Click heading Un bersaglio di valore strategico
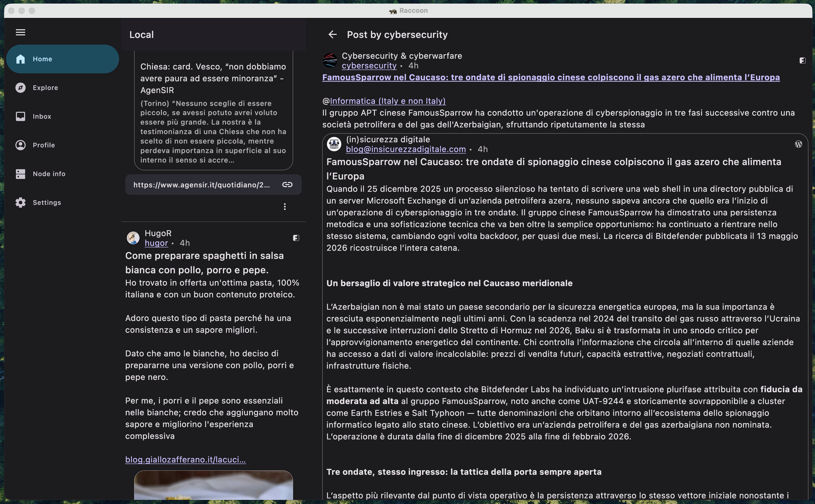815x504 pixels. coord(449,283)
